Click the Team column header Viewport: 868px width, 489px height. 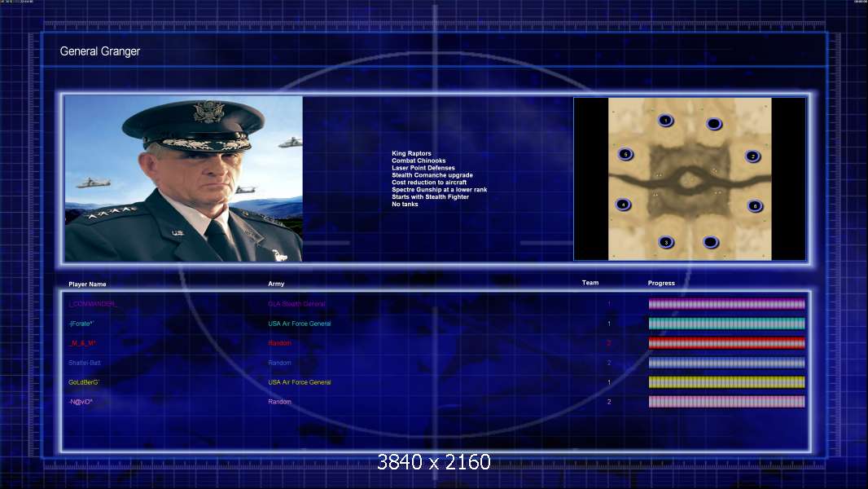point(590,283)
